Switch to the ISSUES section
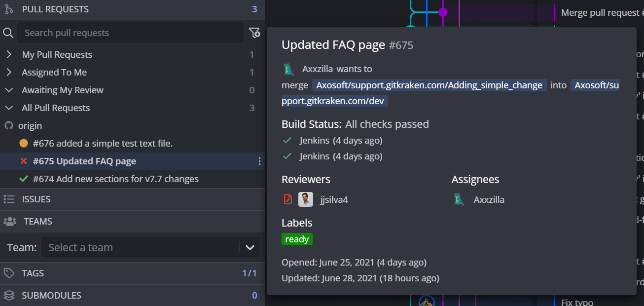 pos(36,199)
